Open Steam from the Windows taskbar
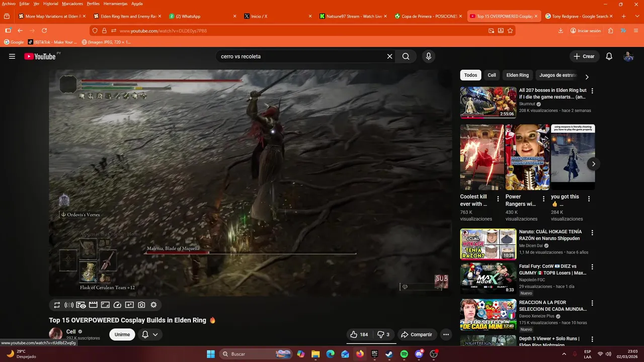This screenshot has height=362, width=644. (389, 354)
